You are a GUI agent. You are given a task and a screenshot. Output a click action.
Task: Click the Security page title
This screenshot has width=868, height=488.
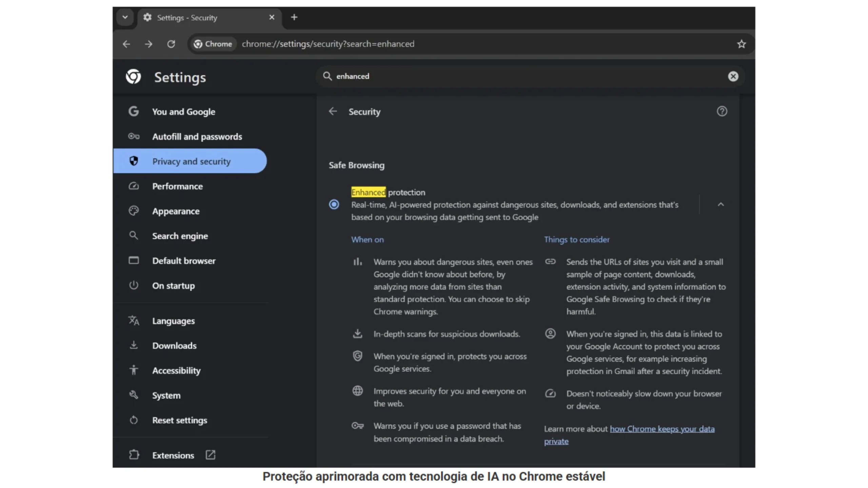point(364,111)
